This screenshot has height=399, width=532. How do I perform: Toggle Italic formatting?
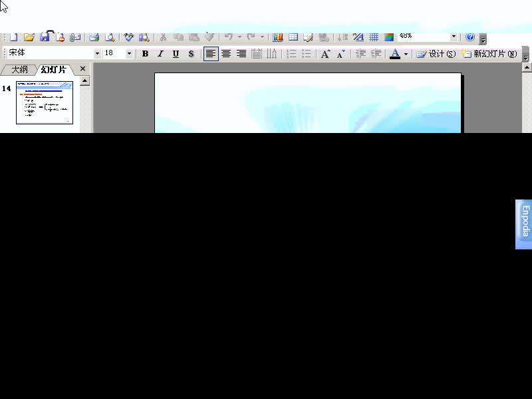[x=160, y=54]
